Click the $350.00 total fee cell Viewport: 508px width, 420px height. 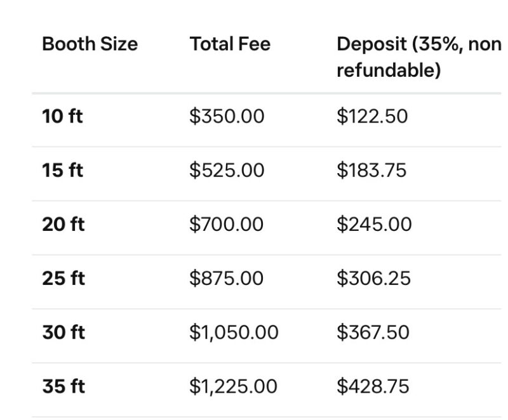pos(227,117)
